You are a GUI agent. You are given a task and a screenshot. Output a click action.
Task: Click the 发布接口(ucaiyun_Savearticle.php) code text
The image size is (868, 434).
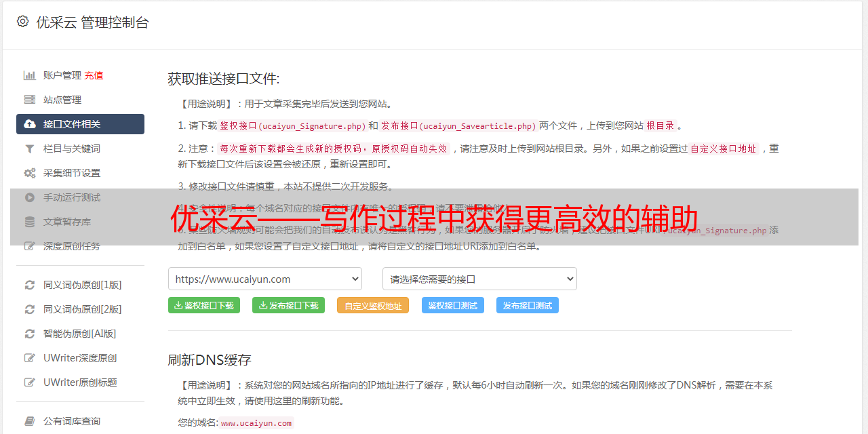pyautogui.click(x=458, y=126)
